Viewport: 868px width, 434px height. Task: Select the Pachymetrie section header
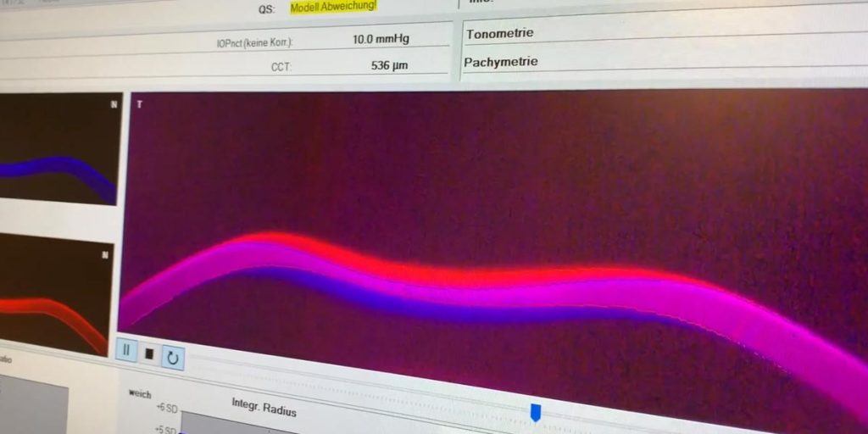click(500, 62)
